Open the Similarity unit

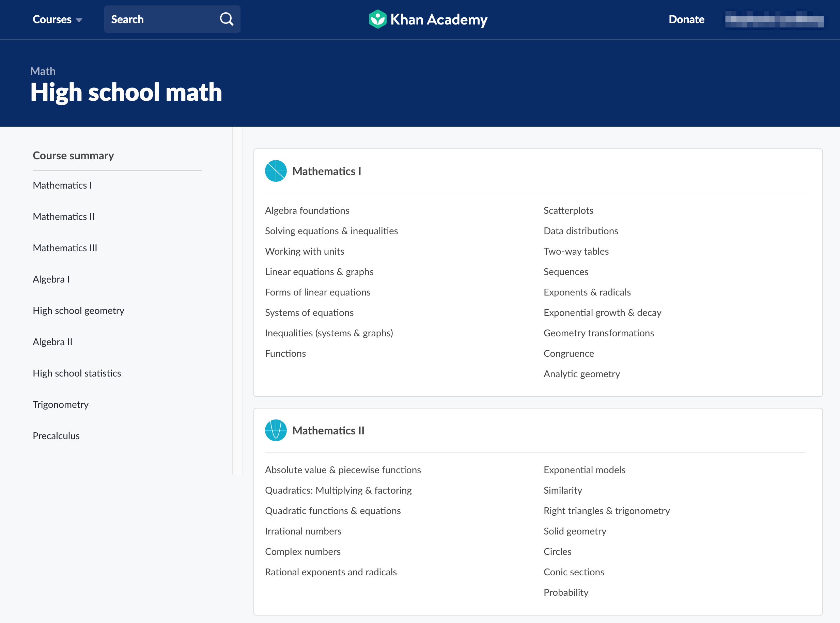point(563,490)
